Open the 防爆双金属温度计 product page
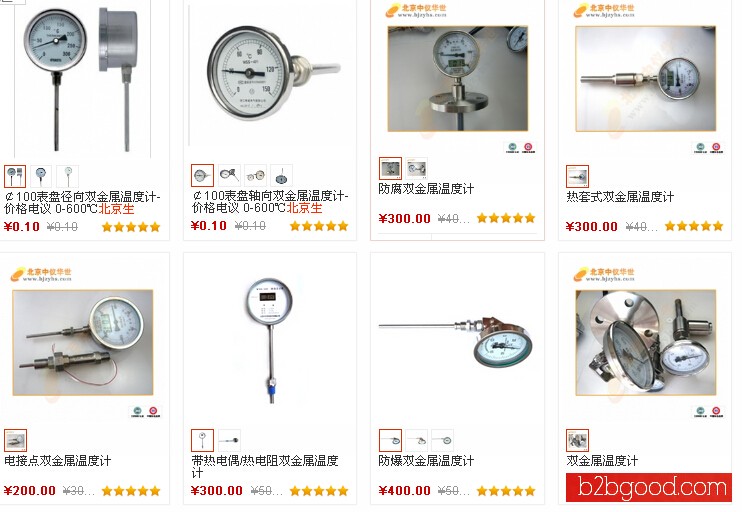 tap(426, 461)
